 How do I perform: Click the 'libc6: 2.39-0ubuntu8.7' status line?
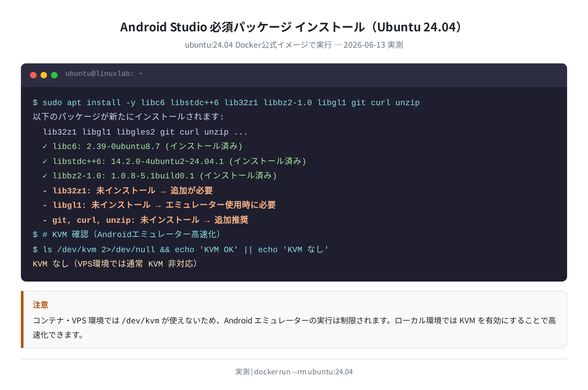coord(142,146)
